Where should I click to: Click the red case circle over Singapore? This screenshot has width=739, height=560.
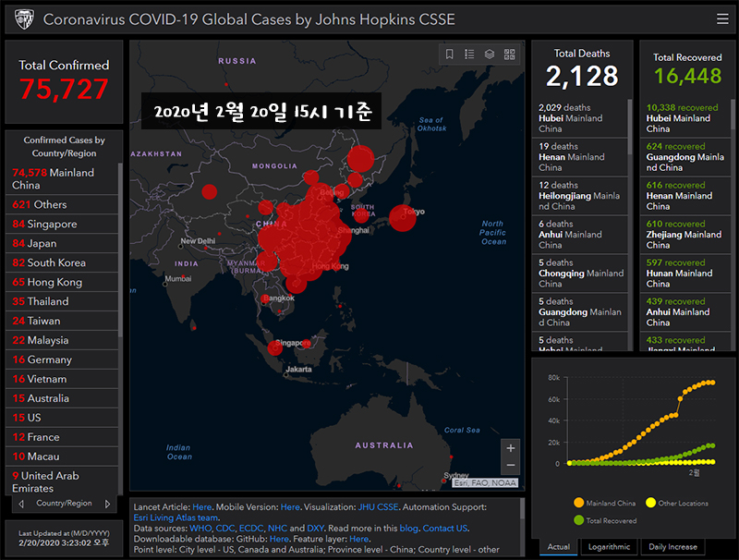click(x=274, y=347)
